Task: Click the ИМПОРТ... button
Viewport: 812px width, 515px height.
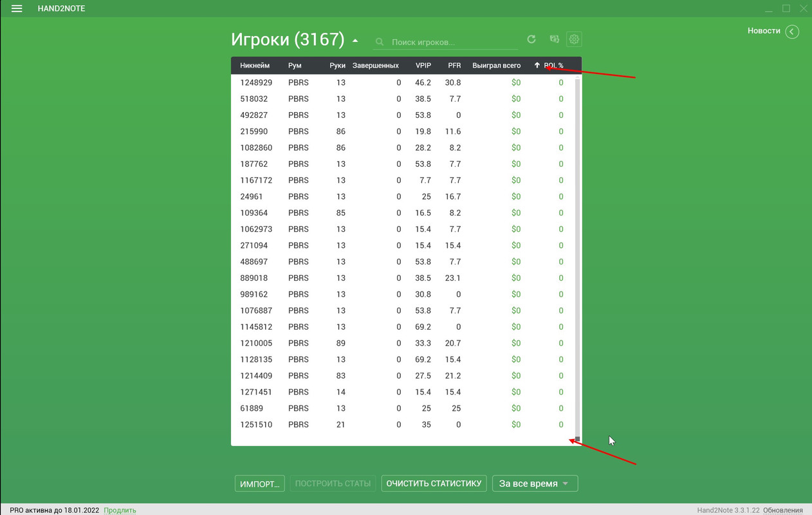Action: coord(260,483)
